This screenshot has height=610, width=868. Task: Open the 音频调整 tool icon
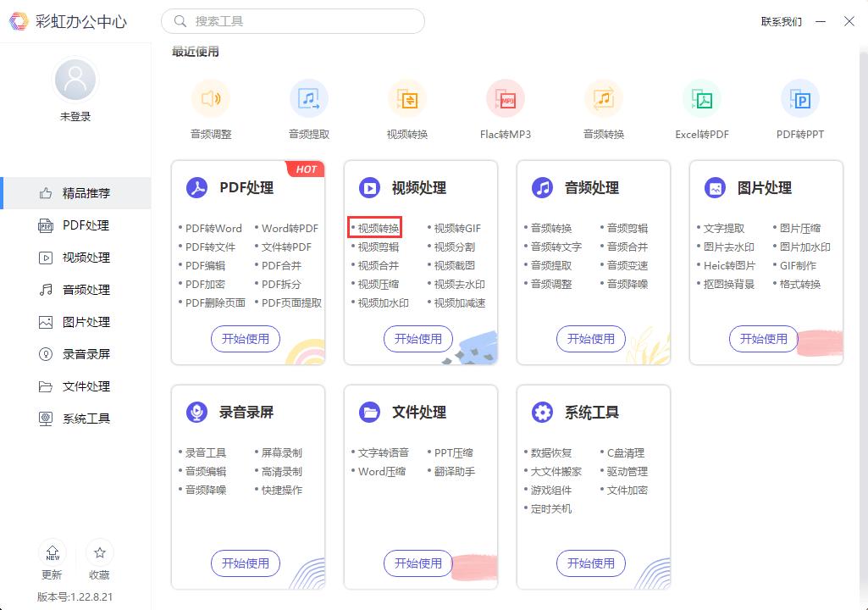click(211, 97)
